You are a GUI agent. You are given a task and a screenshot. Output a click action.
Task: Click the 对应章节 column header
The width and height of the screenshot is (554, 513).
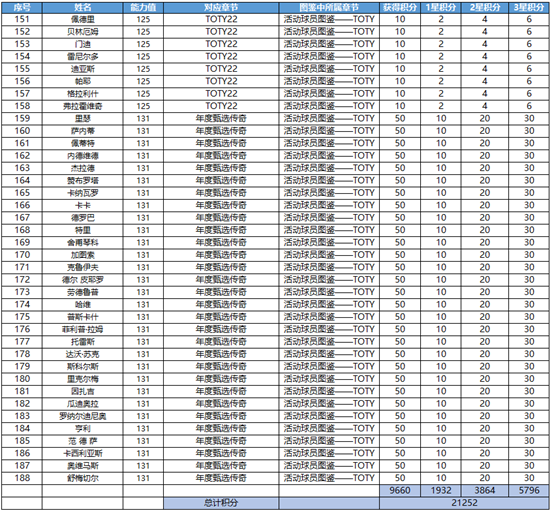(x=221, y=7)
